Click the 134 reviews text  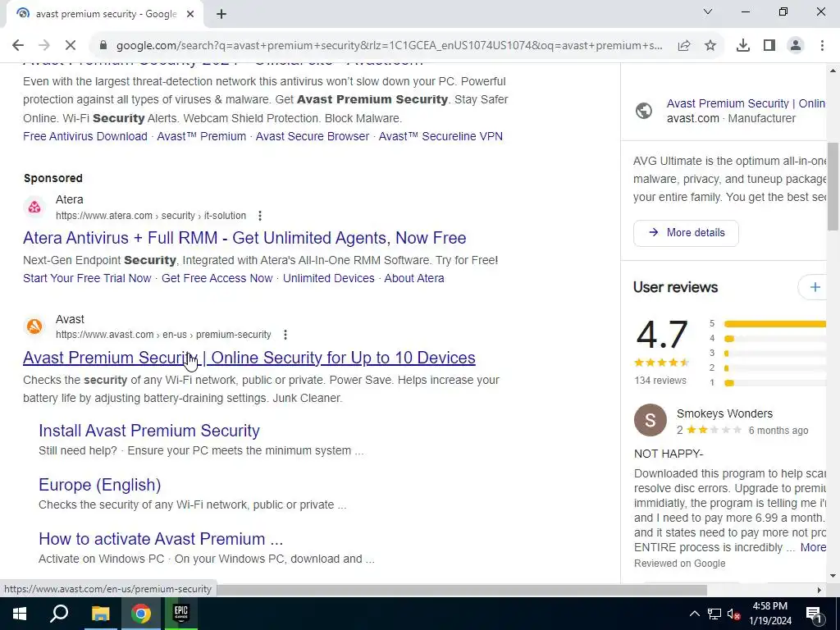[660, 381]
